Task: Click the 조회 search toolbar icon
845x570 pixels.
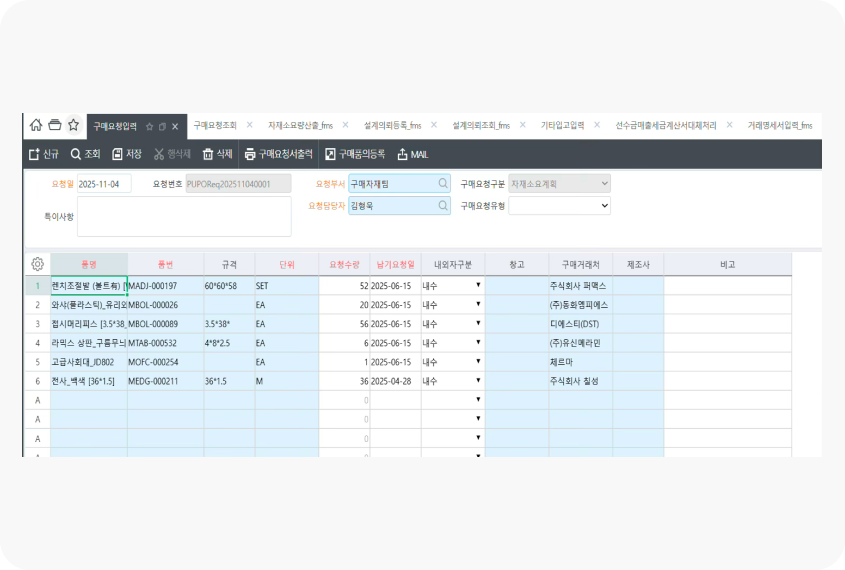Action: (x=76, y=154)
